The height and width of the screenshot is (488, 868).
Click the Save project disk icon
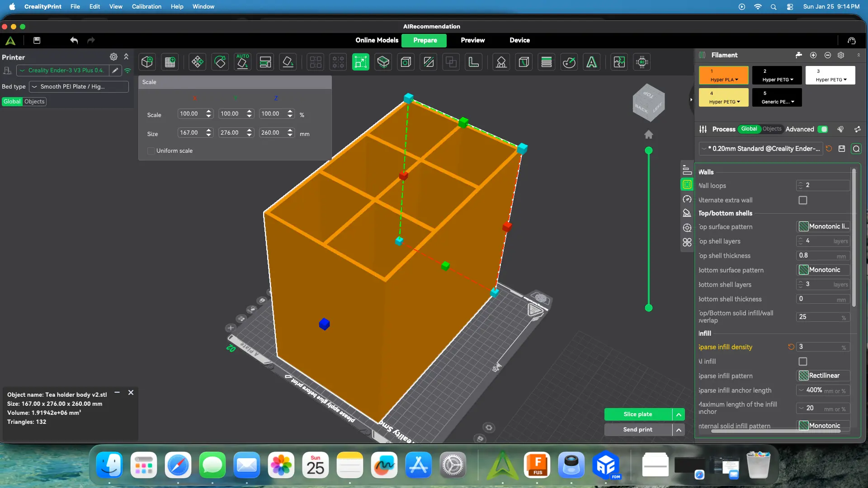pos(37,40)
